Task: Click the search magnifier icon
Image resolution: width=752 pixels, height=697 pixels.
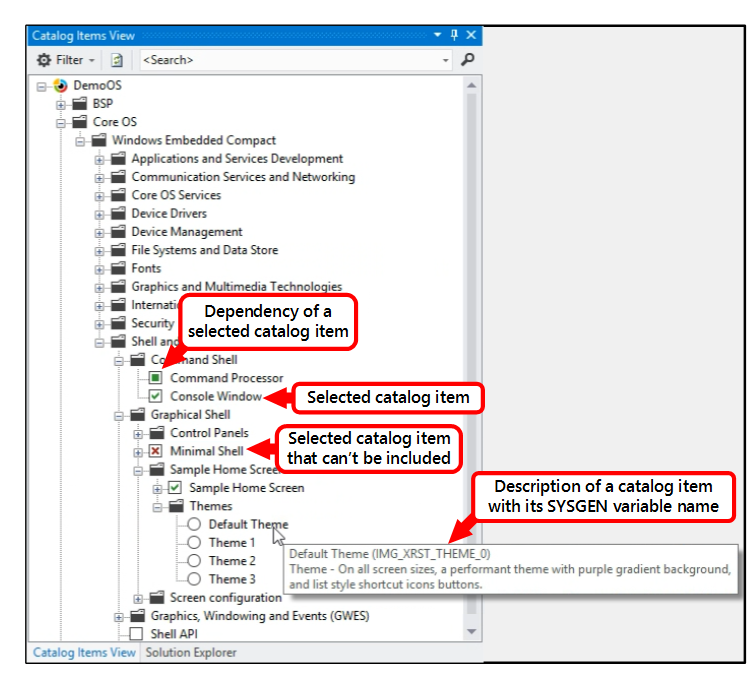Action: [467, 59]
